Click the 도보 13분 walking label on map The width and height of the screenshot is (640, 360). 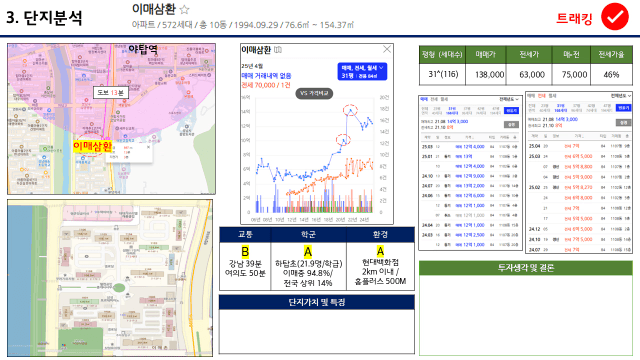[111, 93]
